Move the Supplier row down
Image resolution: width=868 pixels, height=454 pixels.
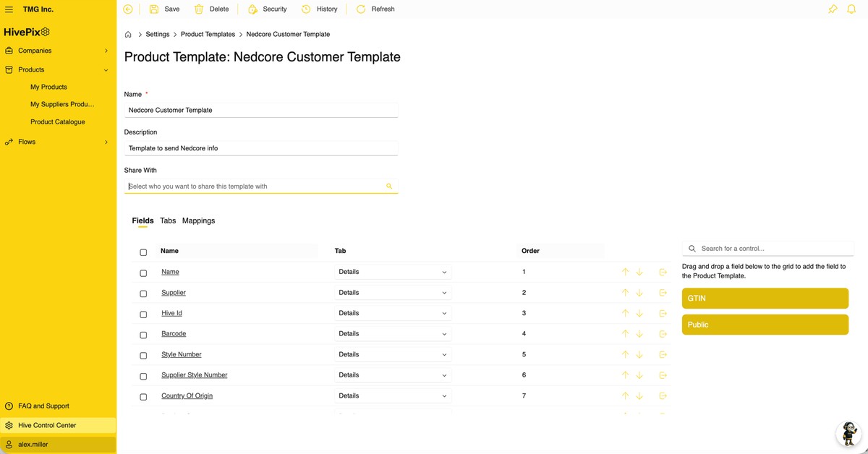click(x=639, y=293)
